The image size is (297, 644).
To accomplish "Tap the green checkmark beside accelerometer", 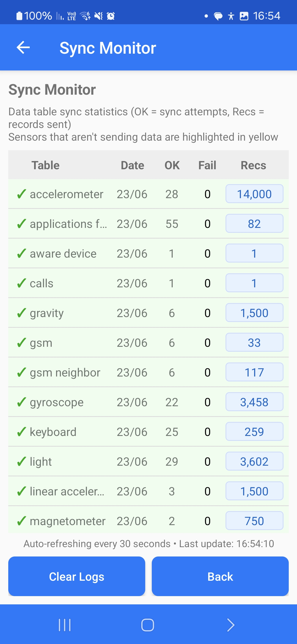I will coord(21,194).
